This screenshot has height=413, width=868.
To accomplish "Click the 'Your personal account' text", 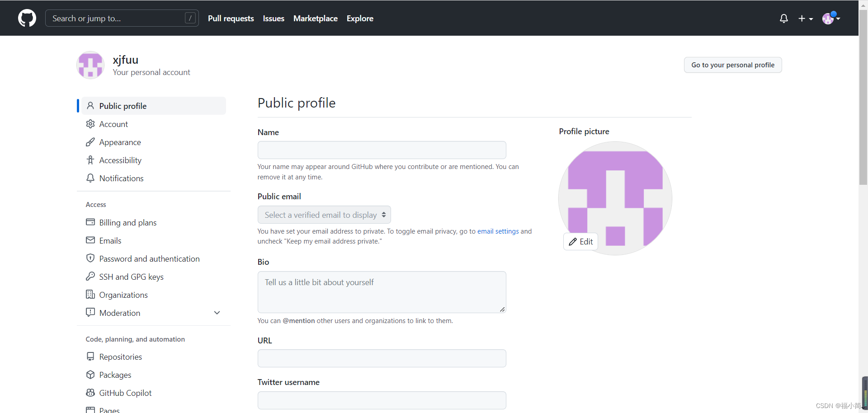I will point(151,72).
